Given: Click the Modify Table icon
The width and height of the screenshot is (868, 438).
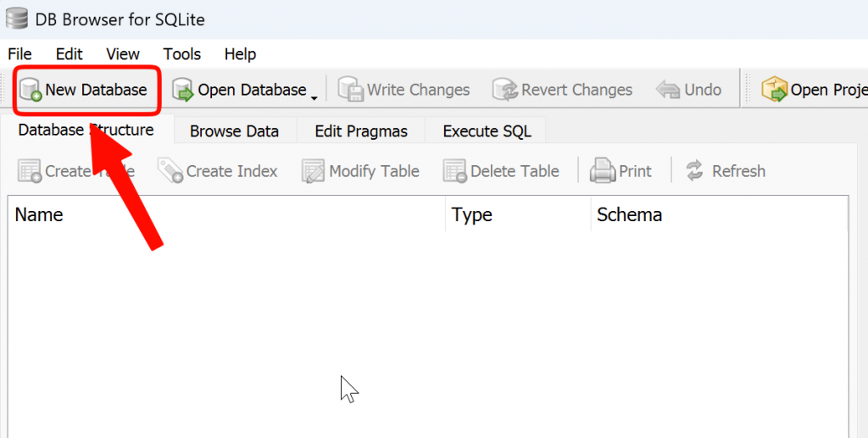Looking at the screenshot, I should [313, 171].
